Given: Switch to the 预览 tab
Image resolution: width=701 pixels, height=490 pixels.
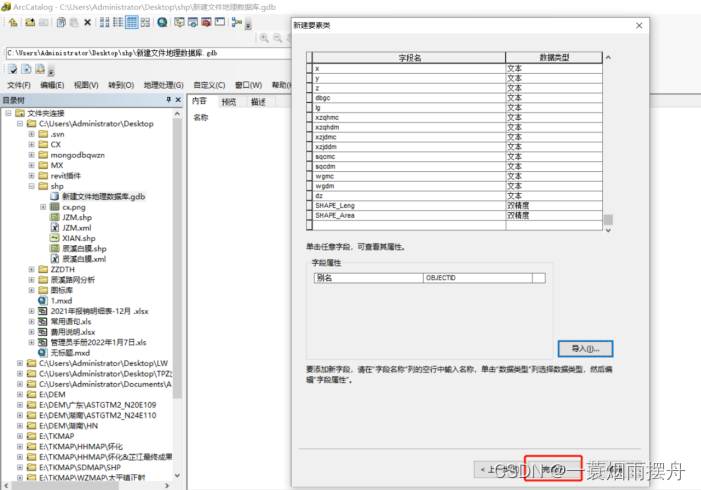Looking at the screenshot, I should coord(228,102).
